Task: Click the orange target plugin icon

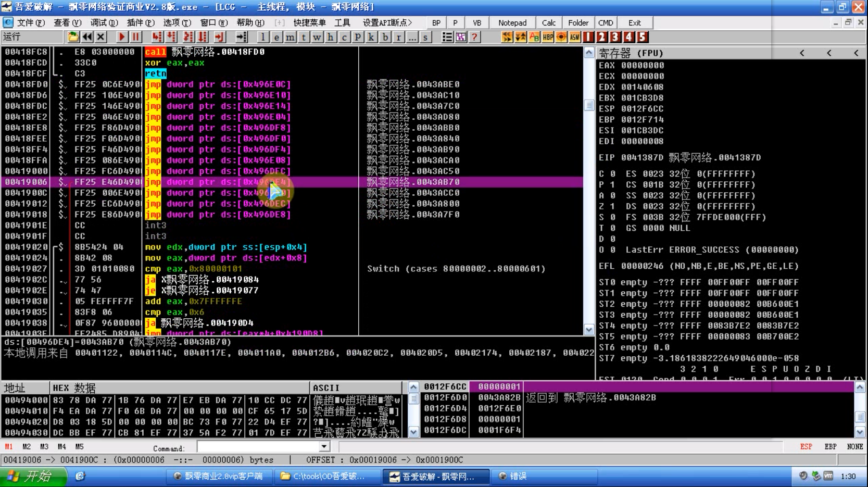Action: pyautogui.click(x=561, y=37)
